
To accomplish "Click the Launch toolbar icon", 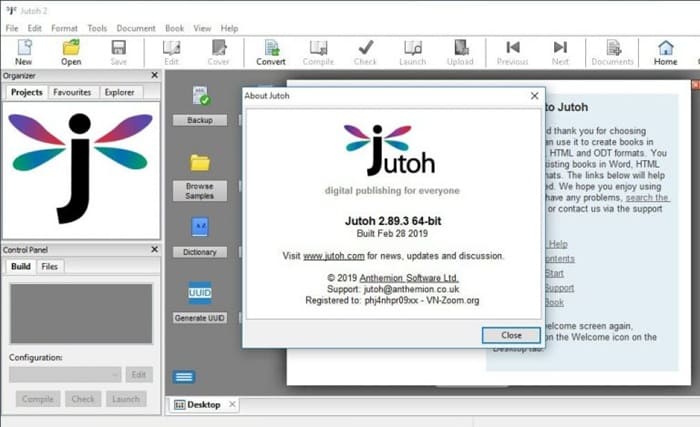I will [412, 48].
